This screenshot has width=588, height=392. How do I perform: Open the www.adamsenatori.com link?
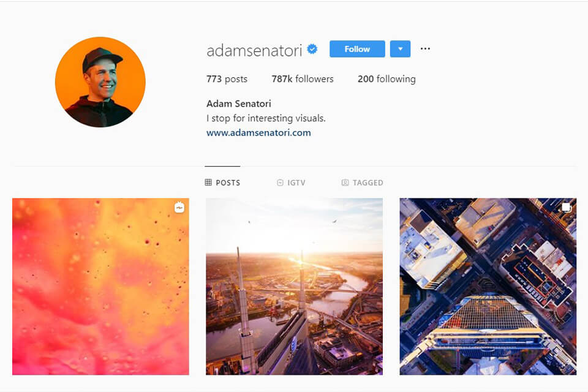pos(258,133)
